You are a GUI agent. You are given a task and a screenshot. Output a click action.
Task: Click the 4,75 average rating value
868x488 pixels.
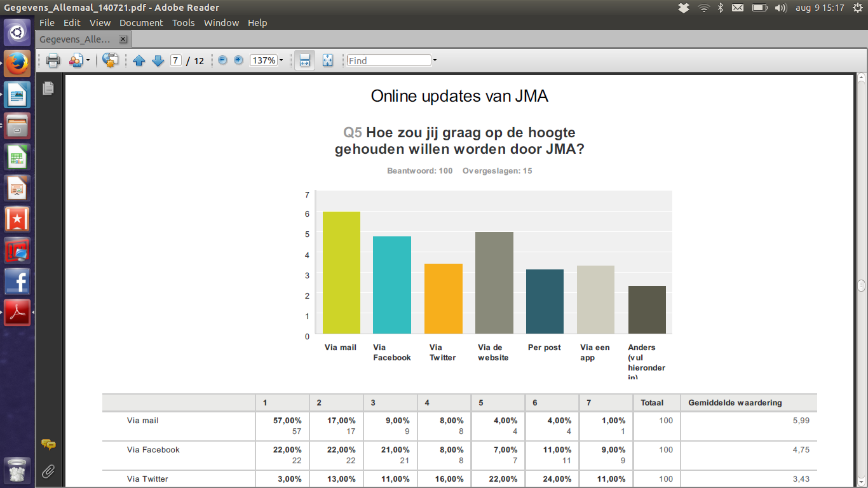[801, 450]
